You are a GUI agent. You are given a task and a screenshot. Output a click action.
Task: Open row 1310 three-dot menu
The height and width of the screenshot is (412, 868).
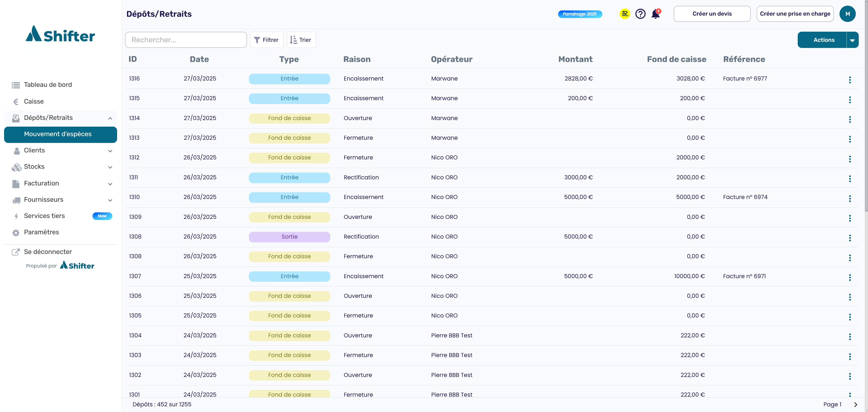point(850,199)
